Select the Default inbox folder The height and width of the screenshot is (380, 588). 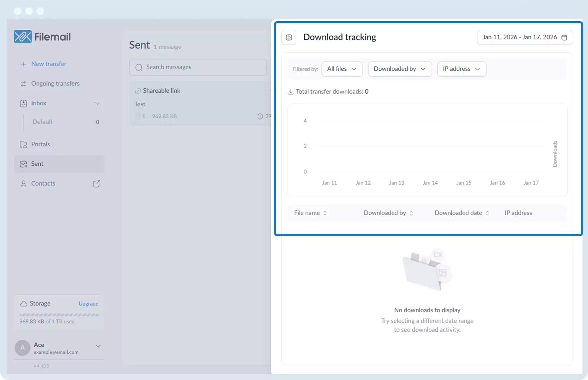click(43, 122)
